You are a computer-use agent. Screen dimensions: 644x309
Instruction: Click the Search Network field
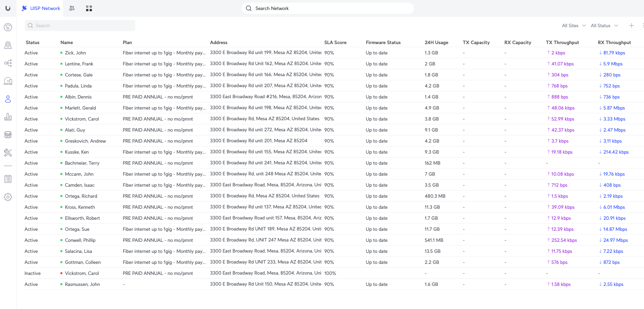[328, 8]
